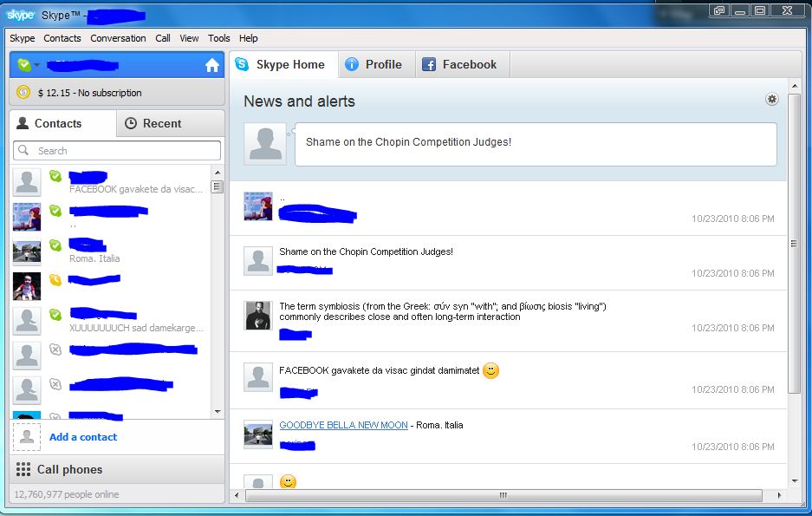Open the Skype menu
Viewport: 812px width, 516px height.
[x=23, y=38]
